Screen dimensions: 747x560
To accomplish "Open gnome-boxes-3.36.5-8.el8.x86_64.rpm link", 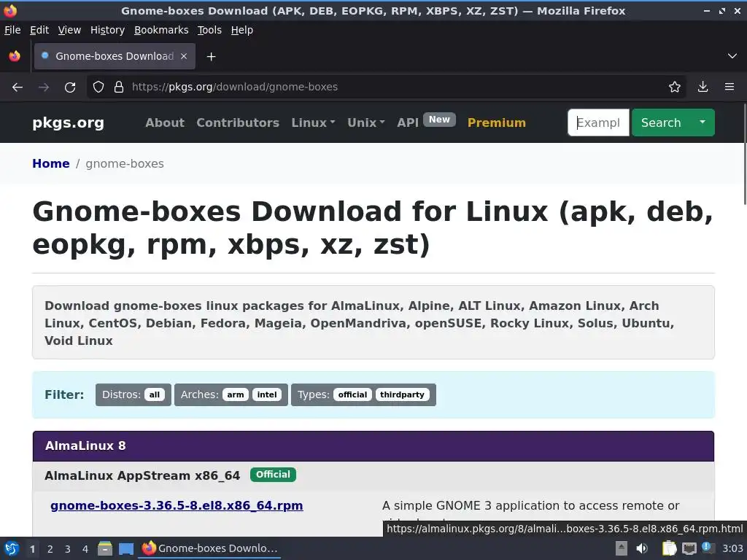I will pos(177,506).
